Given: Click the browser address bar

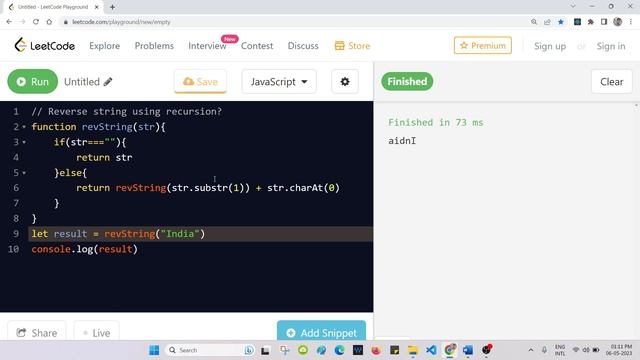Looking at the screenshot, I should pos(294,22).
